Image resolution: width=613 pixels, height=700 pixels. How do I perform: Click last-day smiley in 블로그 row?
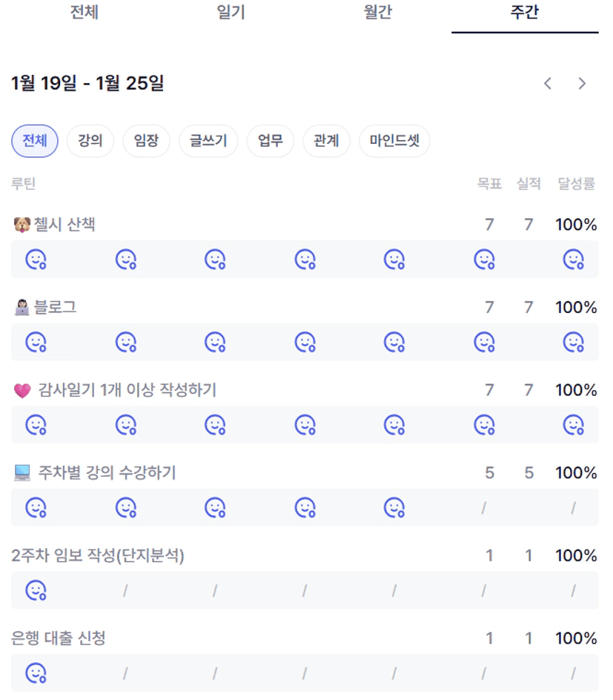(573, 342)
